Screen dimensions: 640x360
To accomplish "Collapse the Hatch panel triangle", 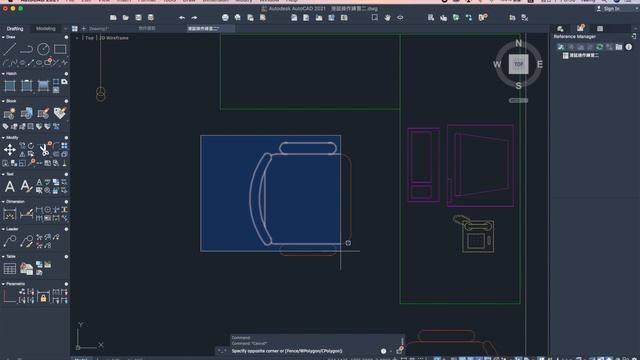I will [x=3, y=74].
